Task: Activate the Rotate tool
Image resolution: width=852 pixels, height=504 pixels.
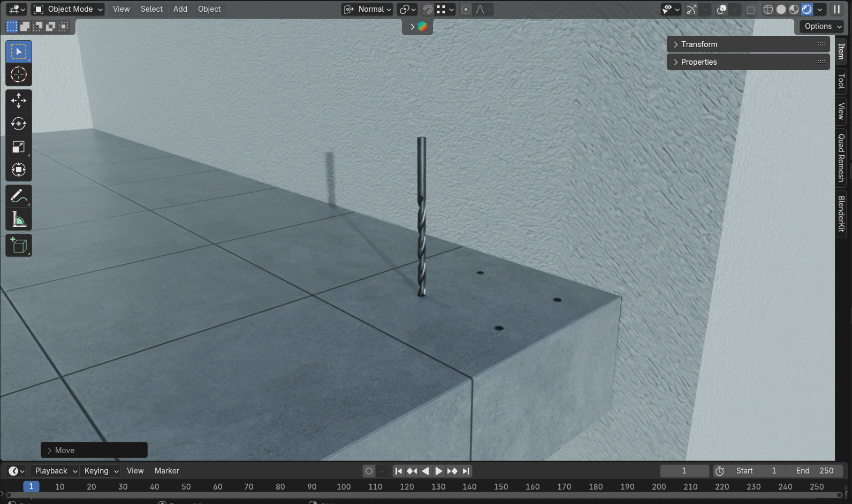Action: (x=19, y=124)
